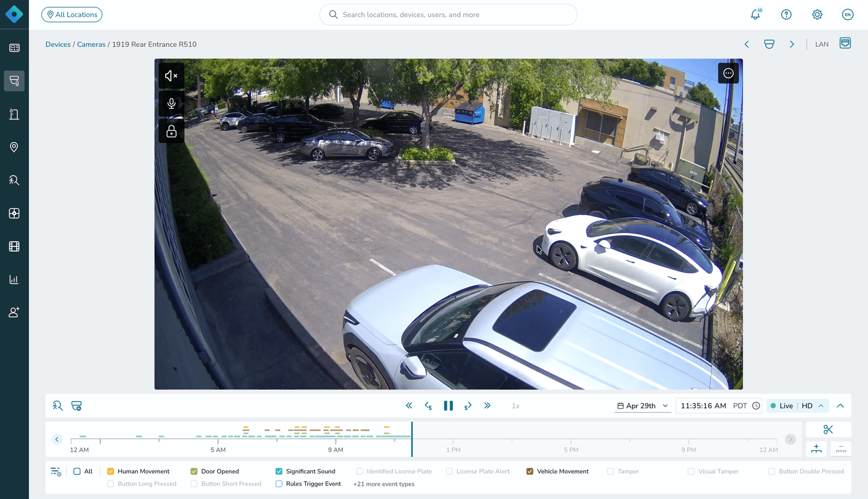Check Identified License Plate filter
This screenshot has height=499, width=868.
pos(360,472)
